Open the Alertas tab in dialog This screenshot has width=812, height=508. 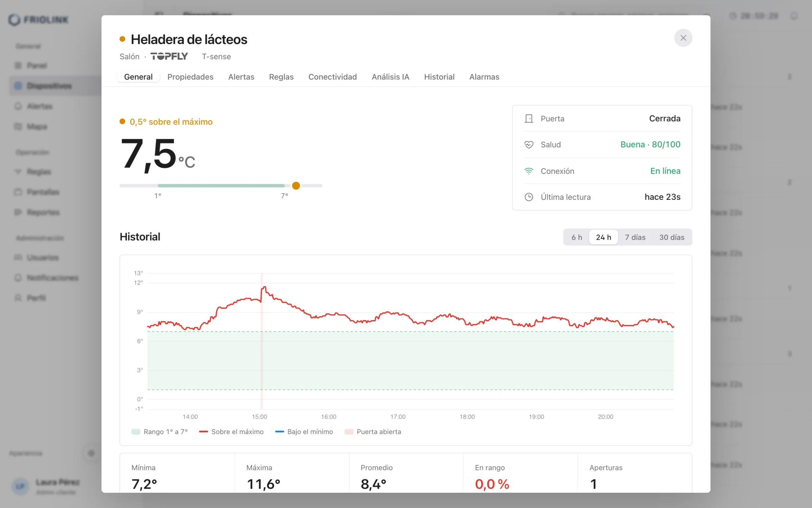pos(241,77)
